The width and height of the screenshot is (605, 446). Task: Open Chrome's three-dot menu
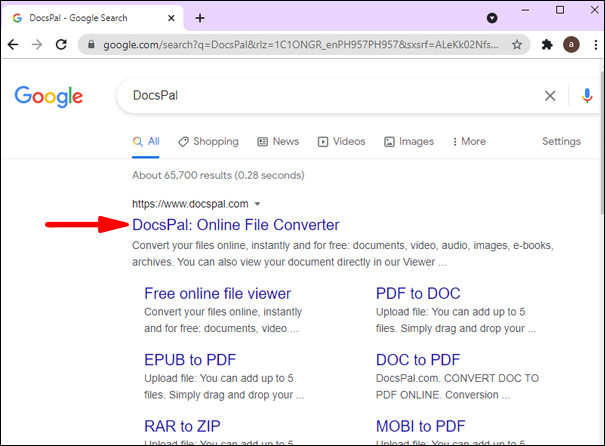pyautogui.click(x=596, y=45)
